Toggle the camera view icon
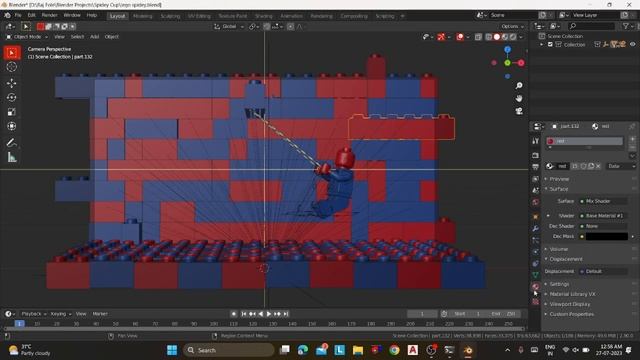 pyautogui.click(x=519, y=111)
